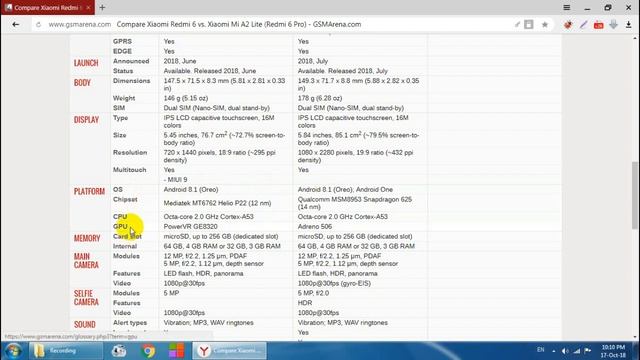Click the site info icon before the URL
The image size is (640, 360).
38,24
